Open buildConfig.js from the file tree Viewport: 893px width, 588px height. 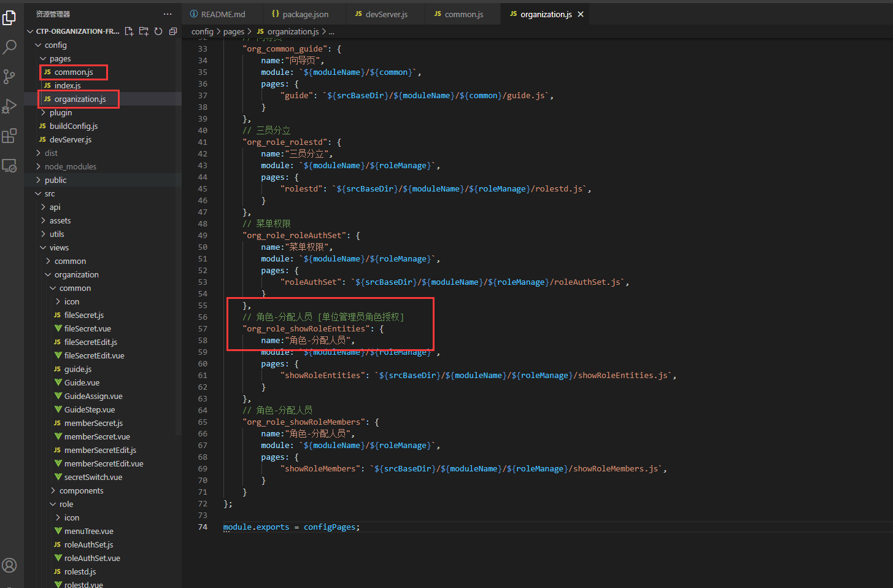[73, 126]
